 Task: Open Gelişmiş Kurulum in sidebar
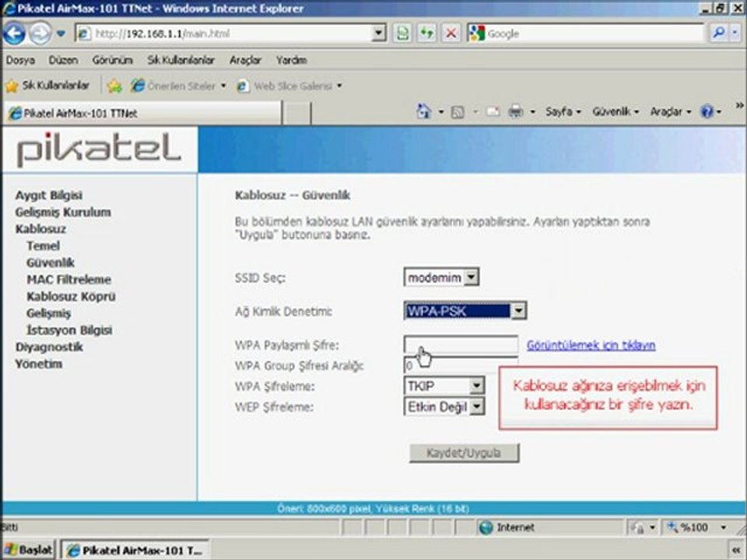tap(63, 212)
